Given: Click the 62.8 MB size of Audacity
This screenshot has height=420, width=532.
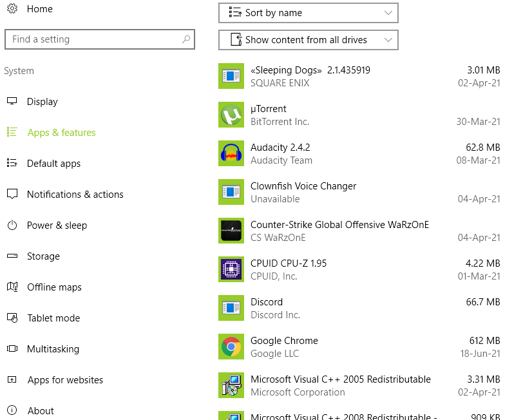Looking at the screenshot, I should (483, 148).
